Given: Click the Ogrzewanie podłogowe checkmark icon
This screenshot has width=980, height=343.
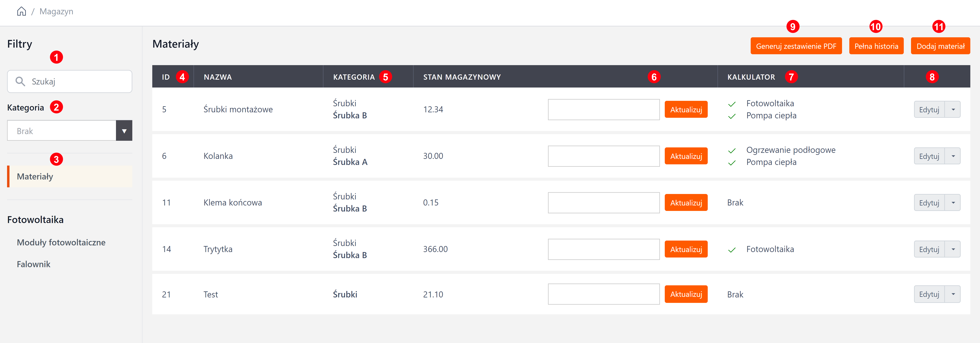Looking at the screenshot, I should click(x=732, y=151).
